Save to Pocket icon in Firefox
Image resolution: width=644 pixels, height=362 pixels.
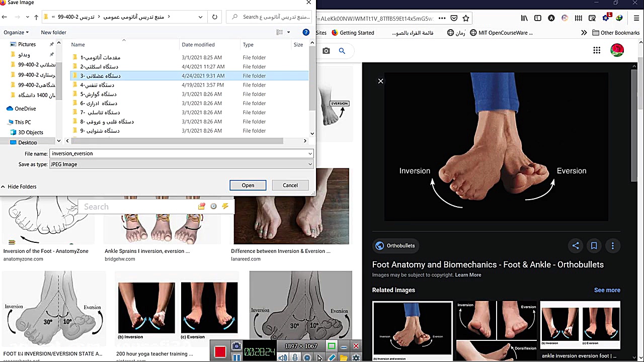pyautogui.click(x=454, y=18)
